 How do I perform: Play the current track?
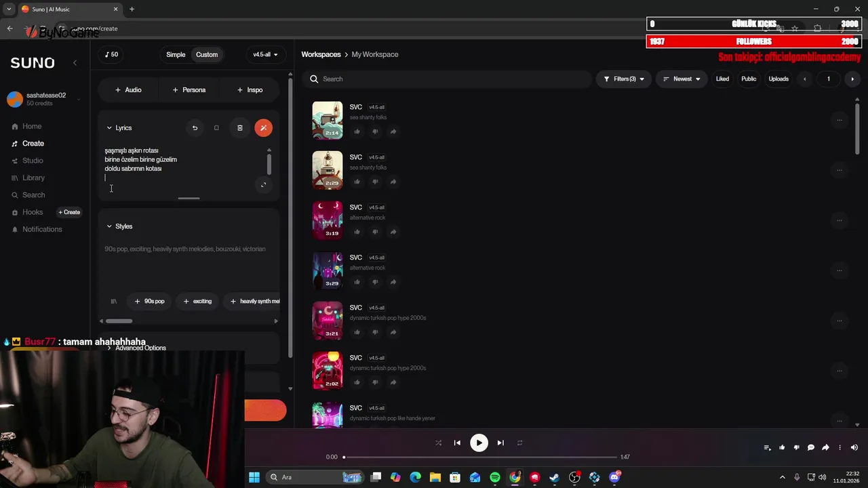pos(479,443)
